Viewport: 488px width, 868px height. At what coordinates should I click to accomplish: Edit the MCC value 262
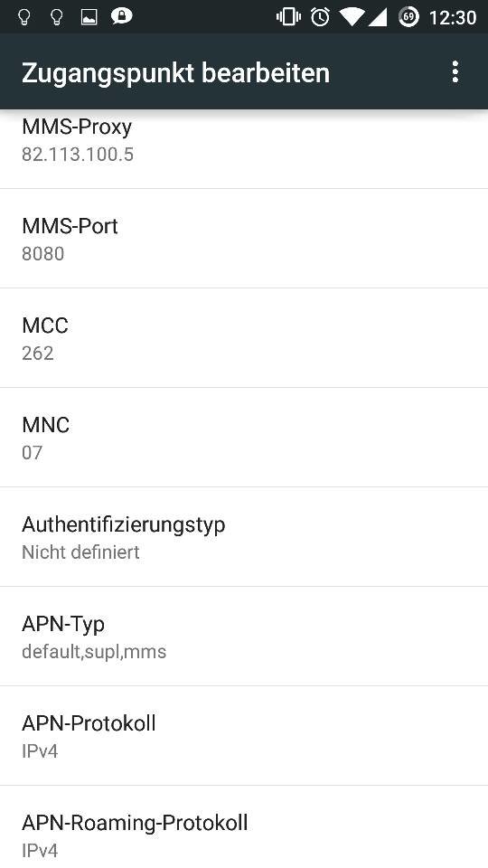pos(244,338)
